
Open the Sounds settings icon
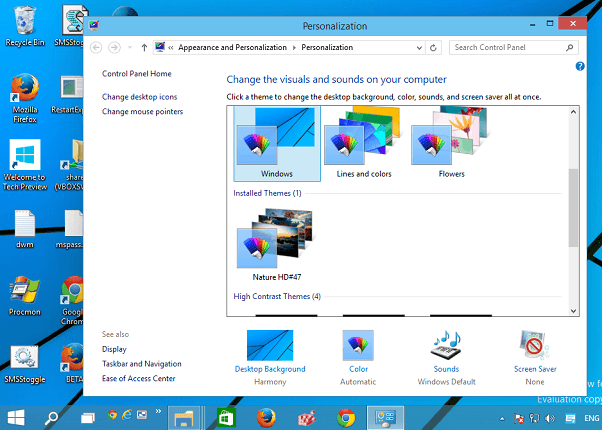point(446,346)
